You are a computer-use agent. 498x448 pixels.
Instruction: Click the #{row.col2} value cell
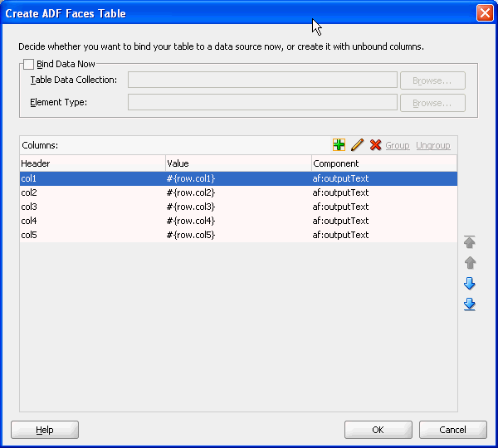click(x=238, y=192)
